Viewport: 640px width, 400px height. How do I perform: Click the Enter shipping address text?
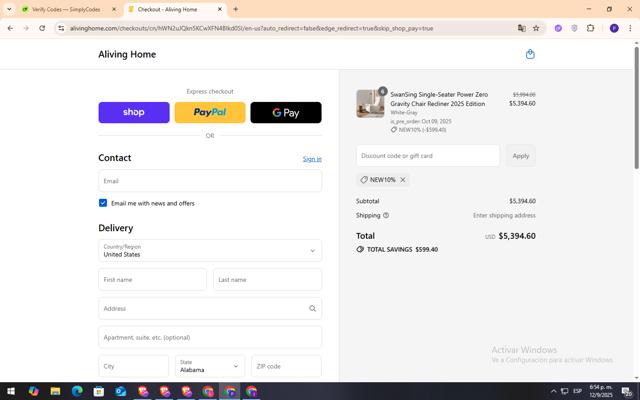tap(504, 215)
